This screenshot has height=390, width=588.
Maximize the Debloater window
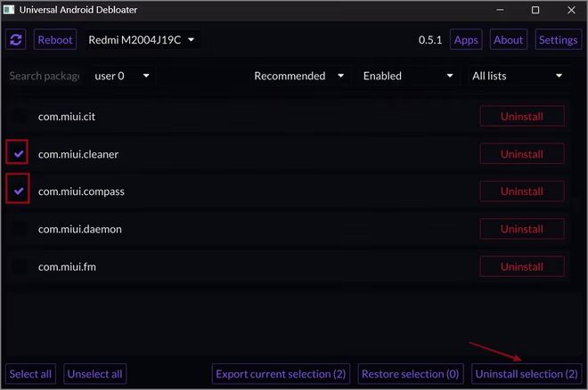[x=535, y=10]
